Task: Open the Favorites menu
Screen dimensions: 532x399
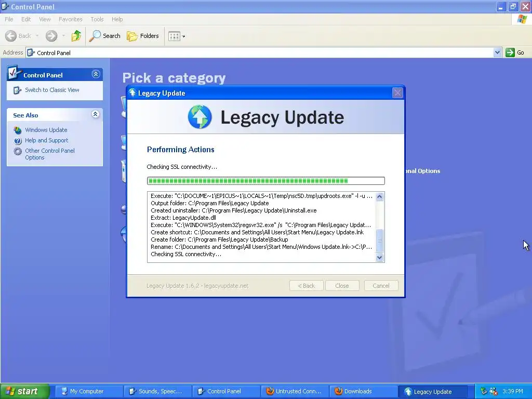Action: (71, 19)
